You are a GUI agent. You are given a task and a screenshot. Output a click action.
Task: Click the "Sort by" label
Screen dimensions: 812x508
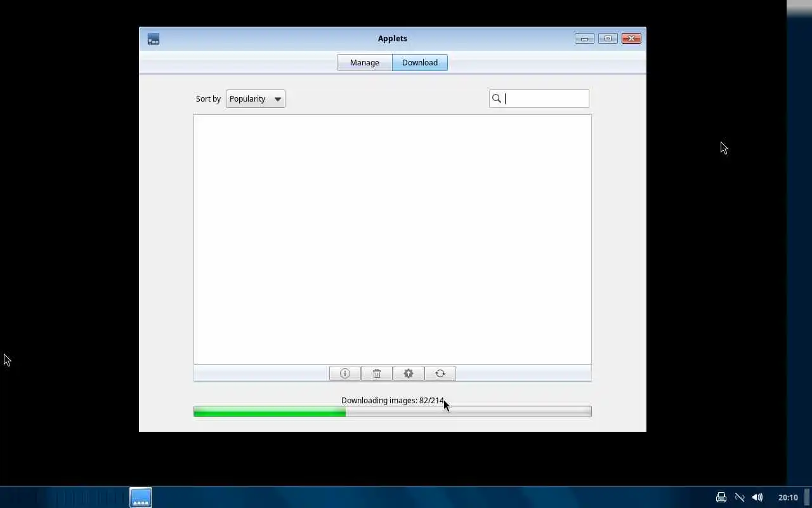click(x=208, y=98)
